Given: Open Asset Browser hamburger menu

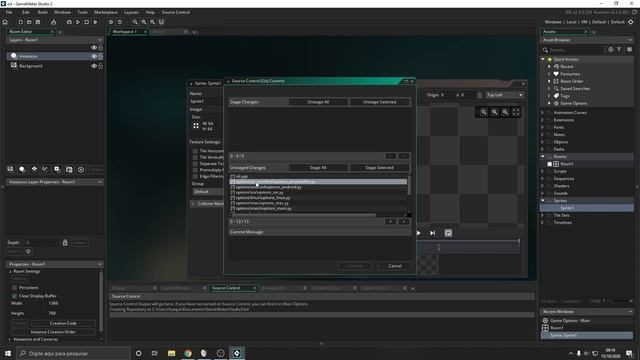Looking at the screenshot, I should tap(629, 49).
